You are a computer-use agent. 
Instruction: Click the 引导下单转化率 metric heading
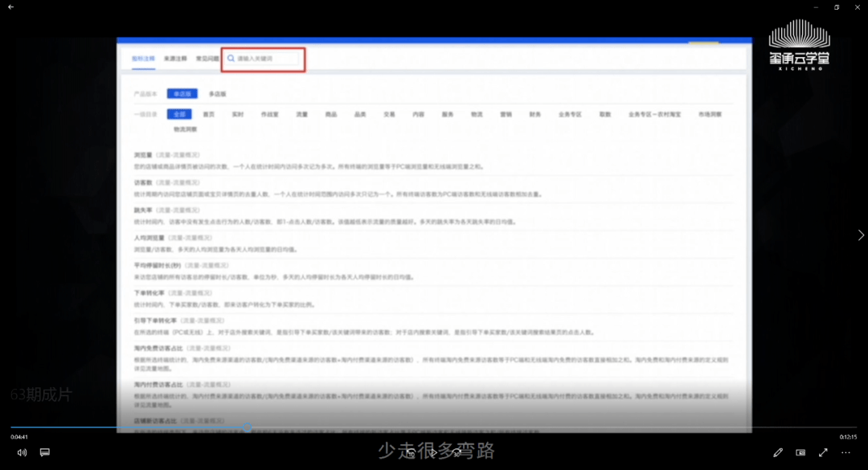(x=155, y=321)
